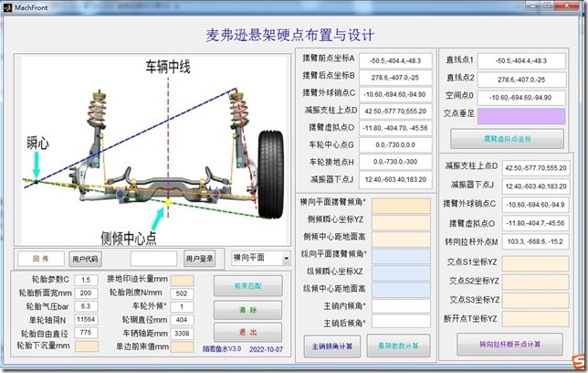588x373 pixels.
Task: Click the Sogou input method icon at the bottom right
Action: point(579,361)
